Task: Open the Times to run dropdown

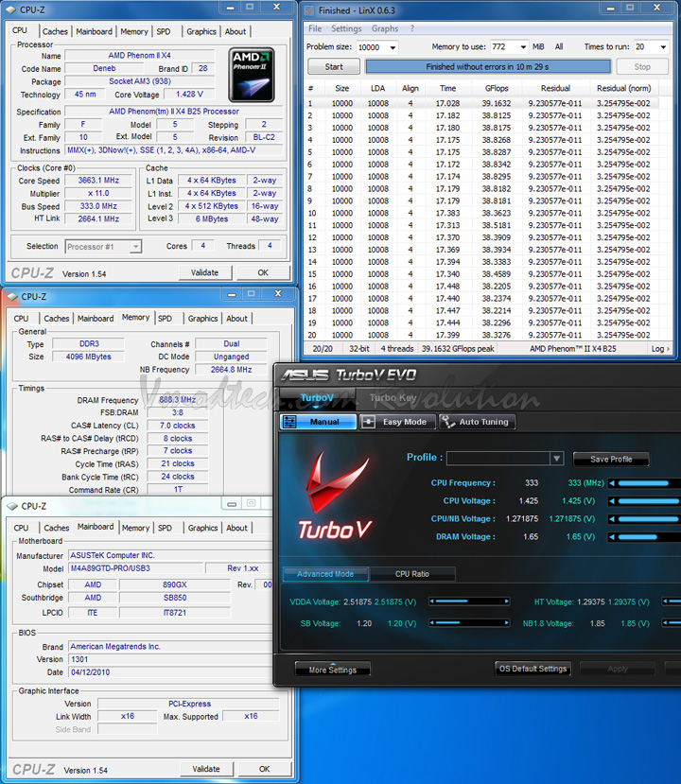Action: pyautogui.click(x=663, y=47)
